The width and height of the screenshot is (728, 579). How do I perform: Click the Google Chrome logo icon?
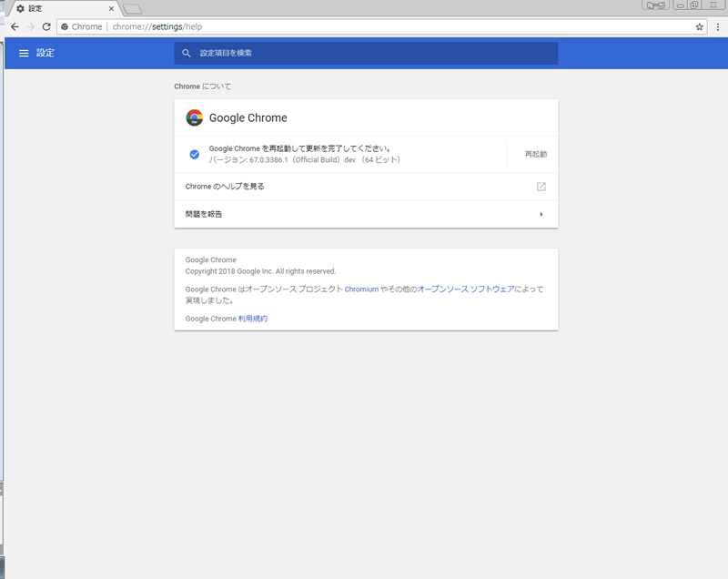(195, 118)
